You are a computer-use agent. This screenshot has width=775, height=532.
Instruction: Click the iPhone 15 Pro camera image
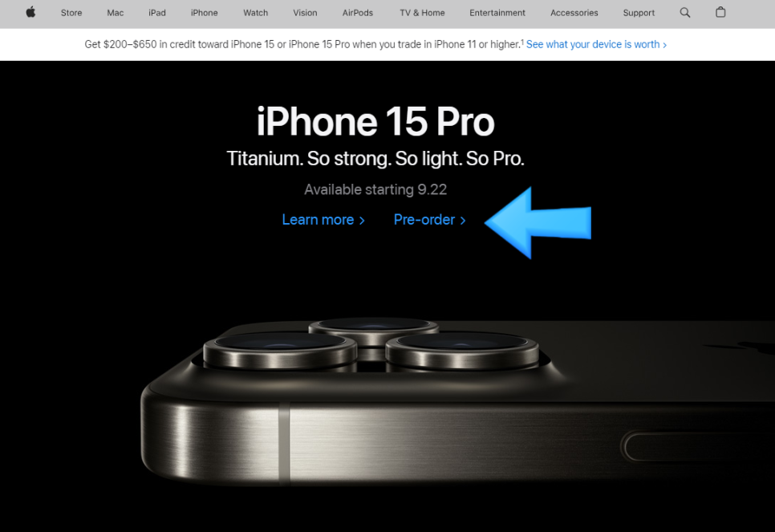457,401
